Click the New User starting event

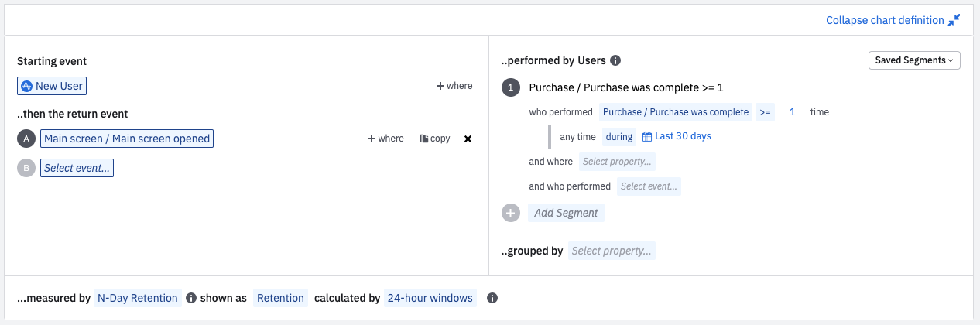[x=52, y=86]
